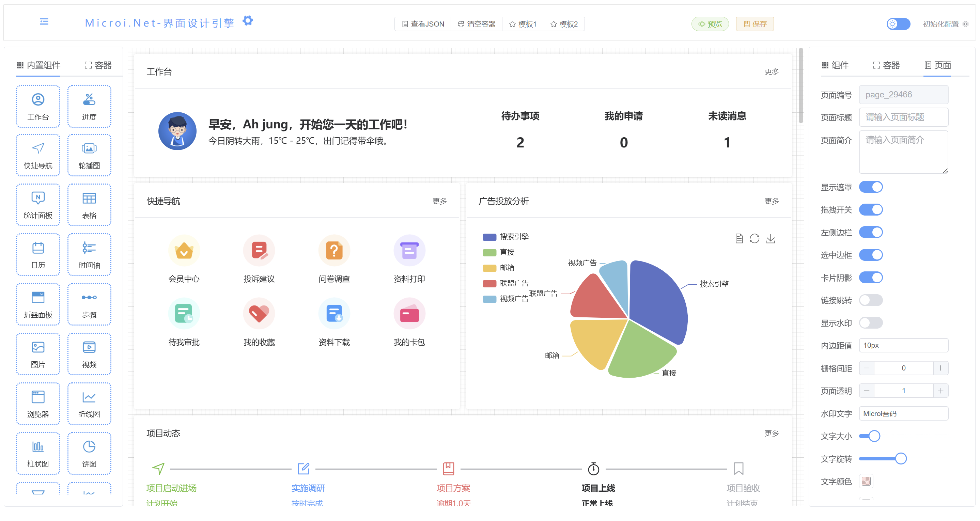Select the 轮播图 carousel component

click(89, 155)
